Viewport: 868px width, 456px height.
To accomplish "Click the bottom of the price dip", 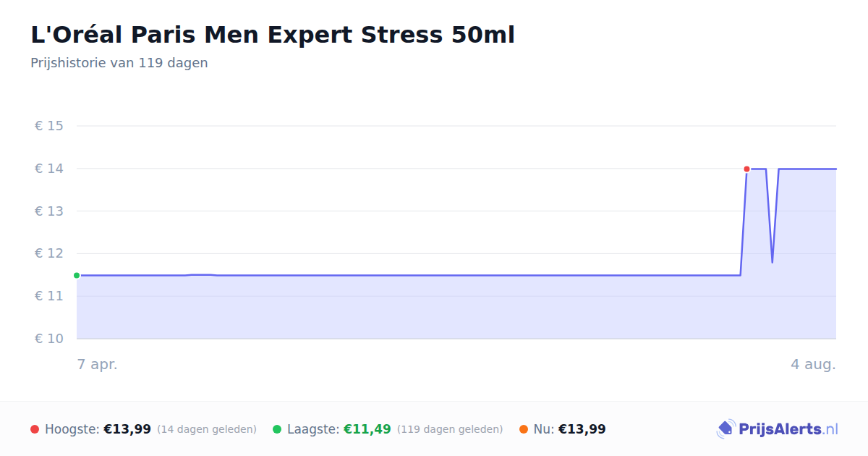I will tap(772, 262).
